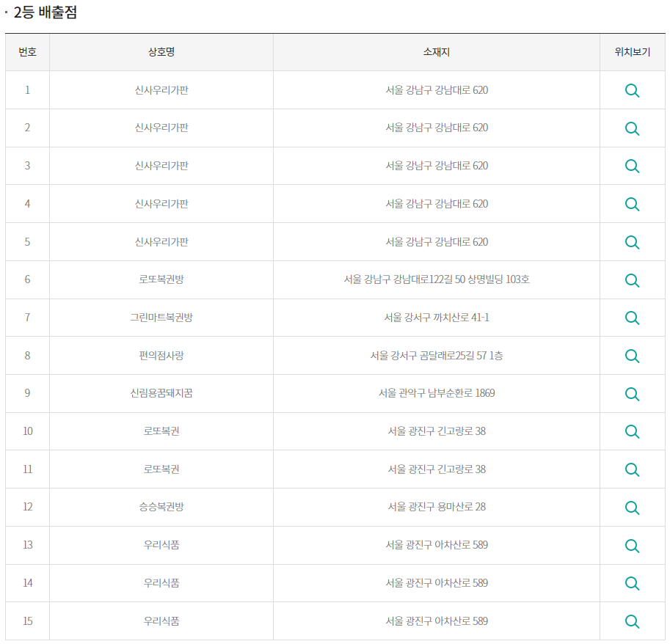
Task: Select address 서울 광진구 용마산로 28
Action: pos(436,507)
